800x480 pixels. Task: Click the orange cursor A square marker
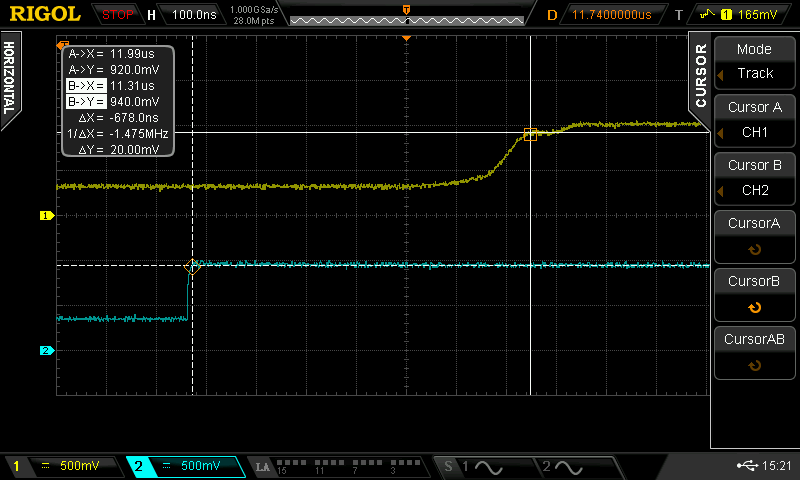pyautogui.click(x=530, y=134)
